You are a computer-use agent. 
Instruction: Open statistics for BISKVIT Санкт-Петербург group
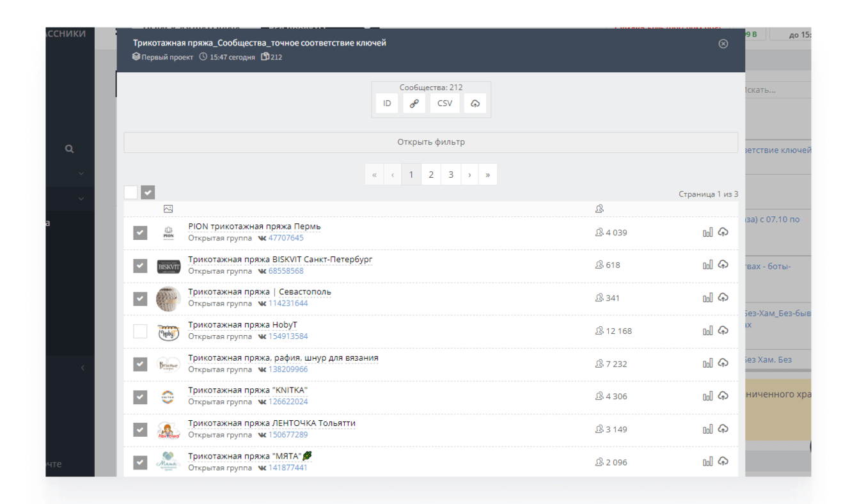(707, 265)
